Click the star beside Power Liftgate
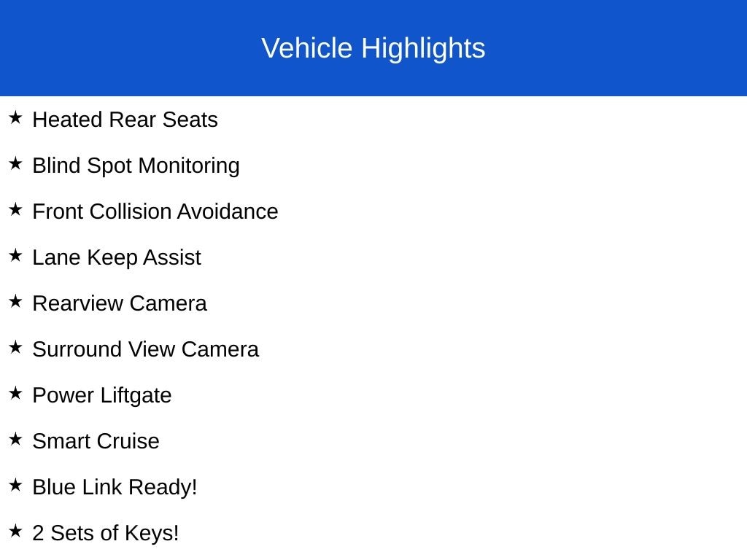The image size is (747, 560). click(x=15, y=393)
